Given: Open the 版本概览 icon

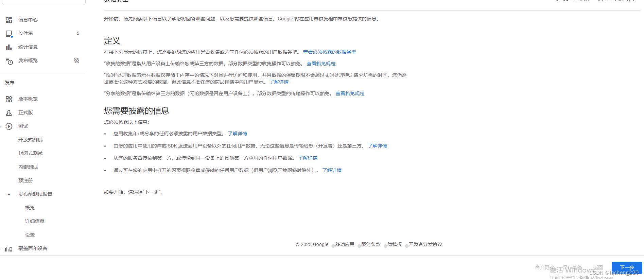Looking at the screenshot, I should (x=9, y=99).
